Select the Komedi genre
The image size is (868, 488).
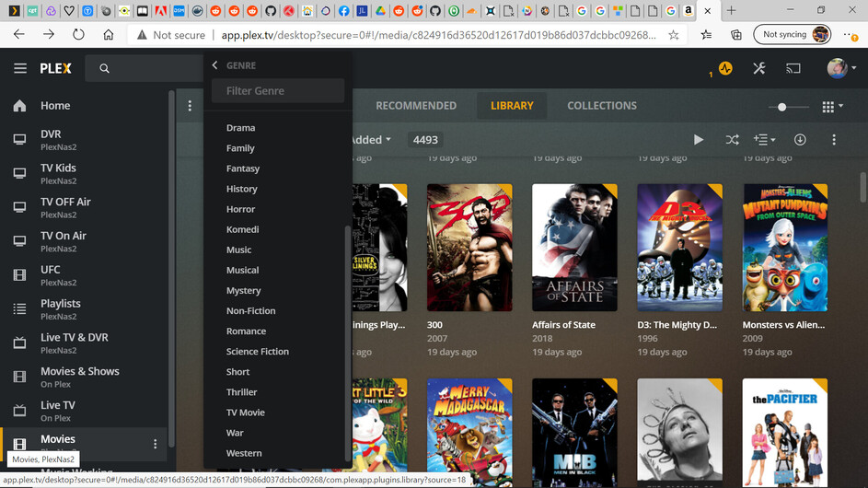click(242, 229)
